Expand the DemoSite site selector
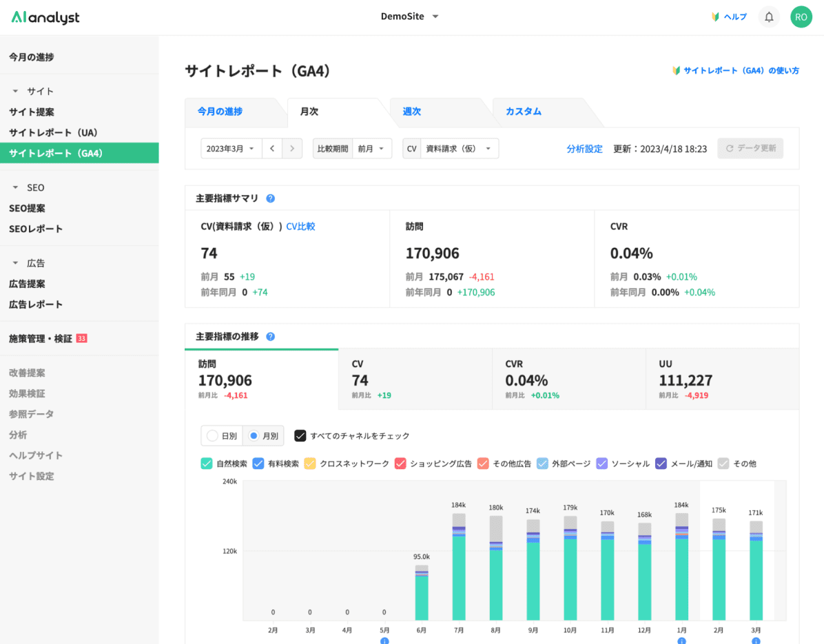The image size is (824, 644). click(x=409, y=17)
